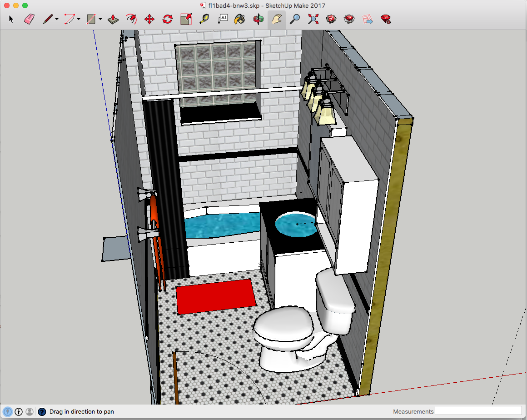The width and height of the screenshot is (527, 420).
Task: Select the arrow Select tool
Action: [x=12, y=19]
